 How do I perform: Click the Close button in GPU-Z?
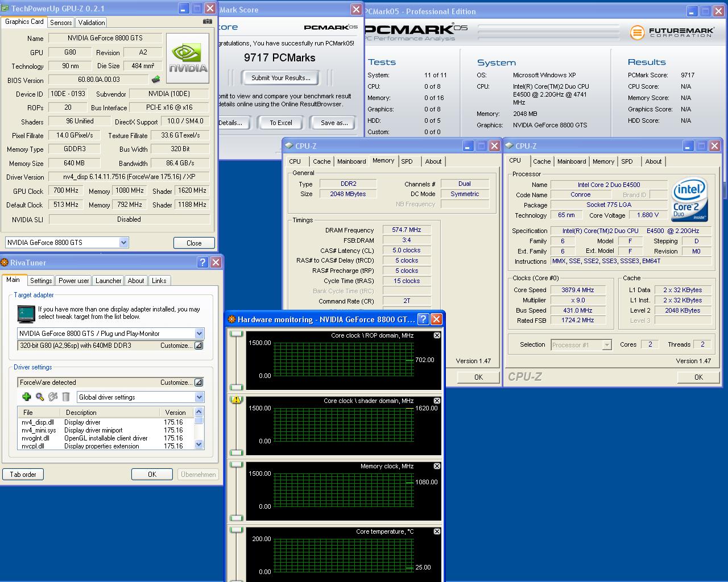194,243
